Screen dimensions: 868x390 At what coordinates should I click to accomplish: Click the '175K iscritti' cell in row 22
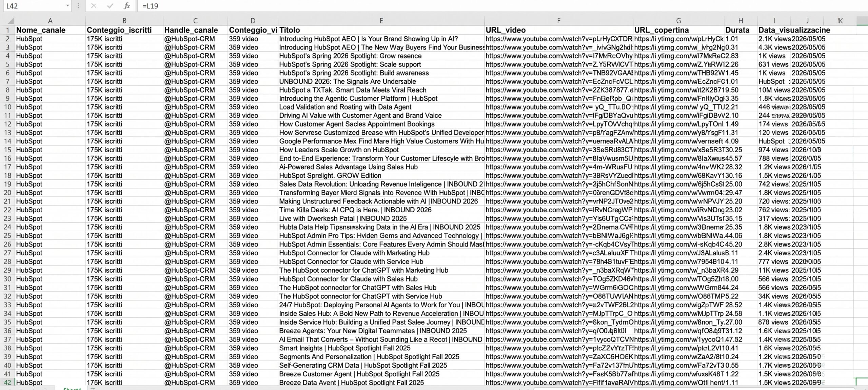124,210
